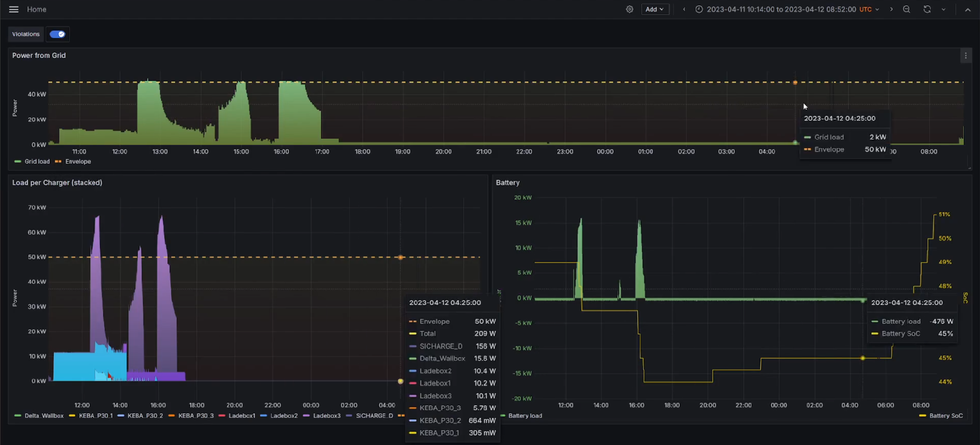Toggle Battery SoC series in legend
Image resolution: width=980 pixels, height=445 pixels.
945,416
